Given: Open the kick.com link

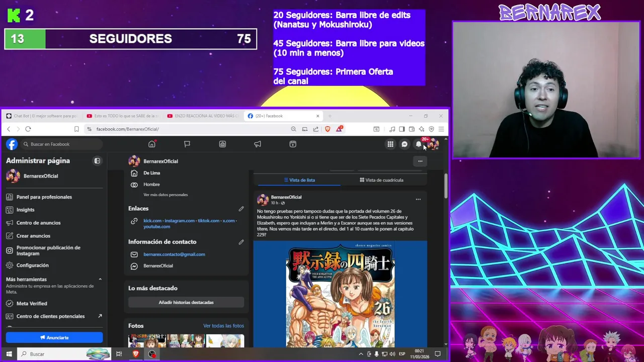Looking at the screenshot, I should (152, 221).
